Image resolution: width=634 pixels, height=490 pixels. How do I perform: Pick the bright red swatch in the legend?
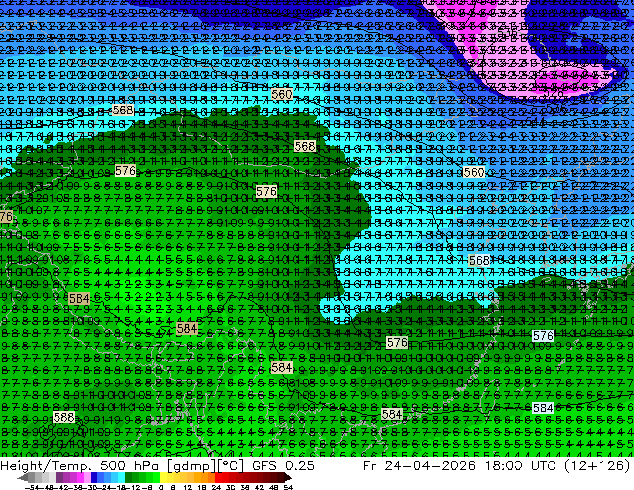tap(218, 477)
